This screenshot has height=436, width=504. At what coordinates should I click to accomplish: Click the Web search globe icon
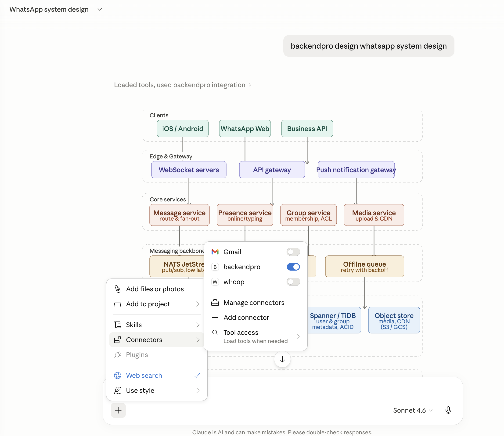click(118, 375)
